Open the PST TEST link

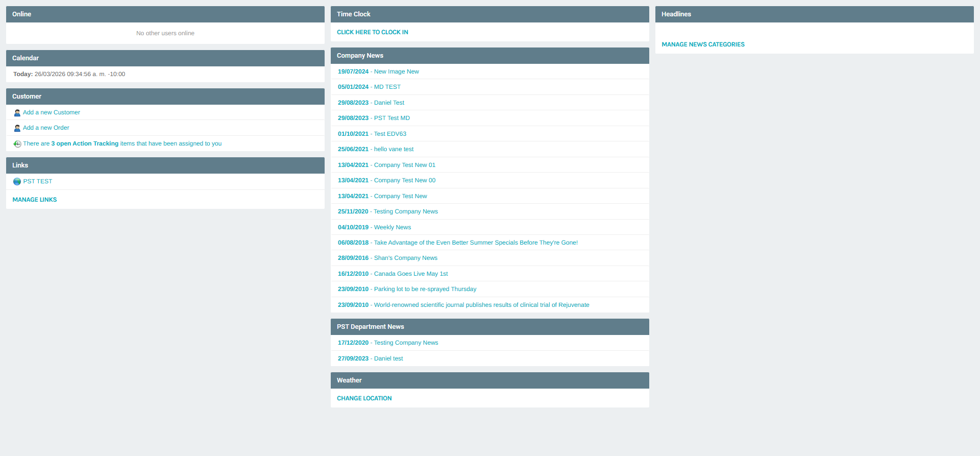tap(38, 181)
